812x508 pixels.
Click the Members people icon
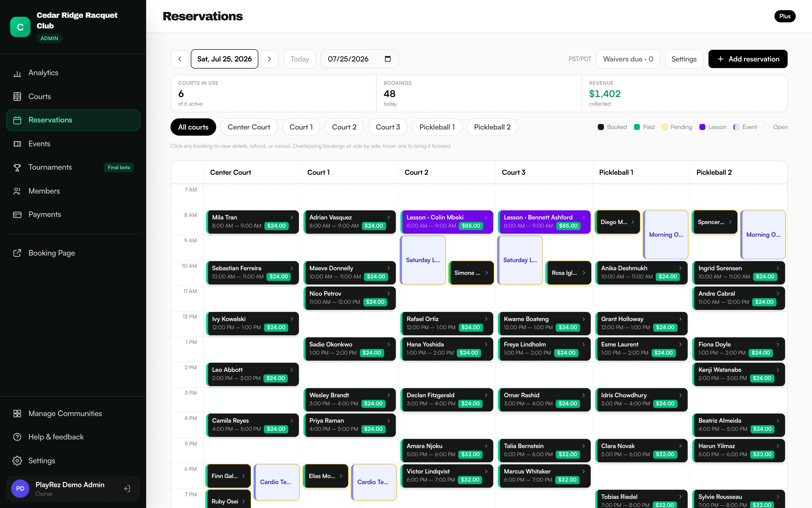(x=17, y=191)
